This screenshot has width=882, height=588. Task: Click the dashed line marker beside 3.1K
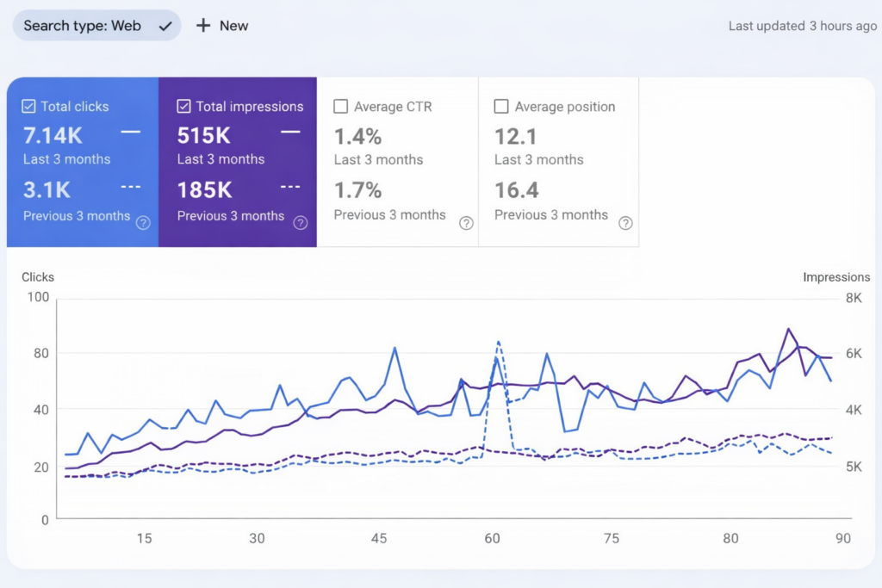131,187
